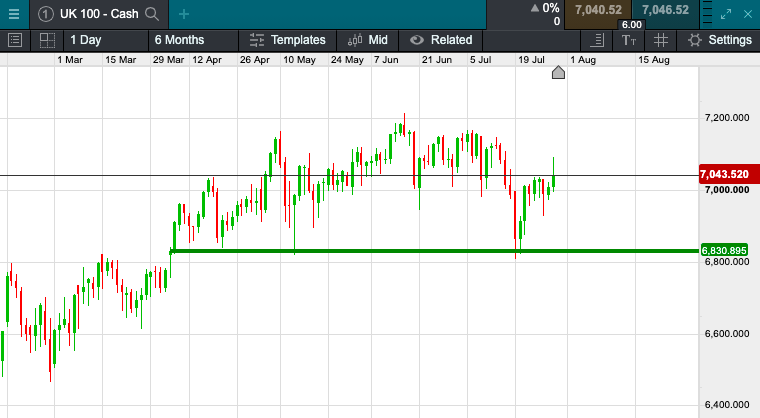
Task: Open the chart list panel icon
Action: (x=15, y=40)
